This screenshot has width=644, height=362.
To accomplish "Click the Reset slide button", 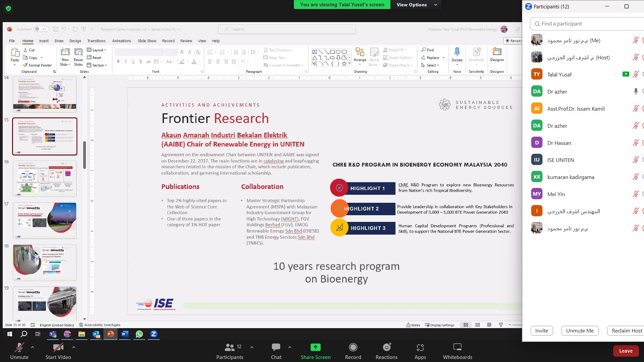I will tap(94, 58).
